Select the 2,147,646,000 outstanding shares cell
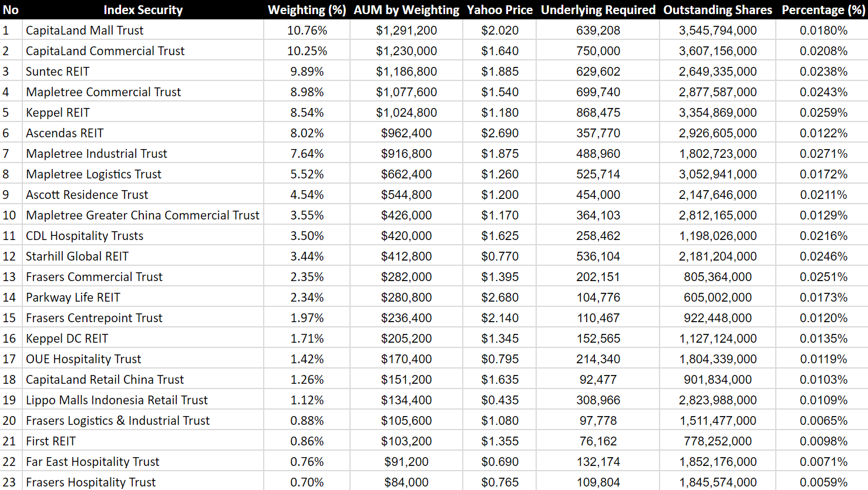868x490 pixels. coord(718,194)
